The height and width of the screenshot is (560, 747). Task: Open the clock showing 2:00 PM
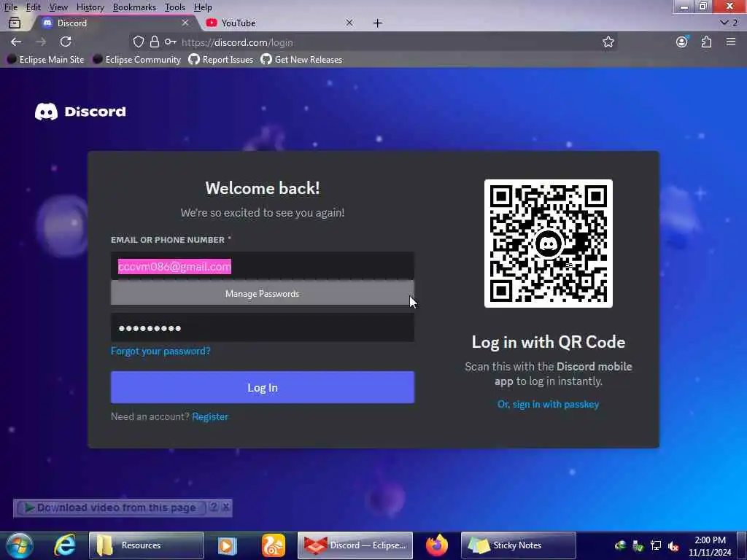710,545
